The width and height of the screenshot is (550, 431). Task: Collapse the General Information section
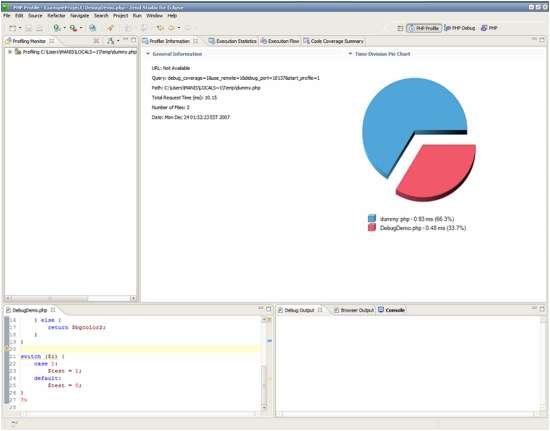(148, 54)
